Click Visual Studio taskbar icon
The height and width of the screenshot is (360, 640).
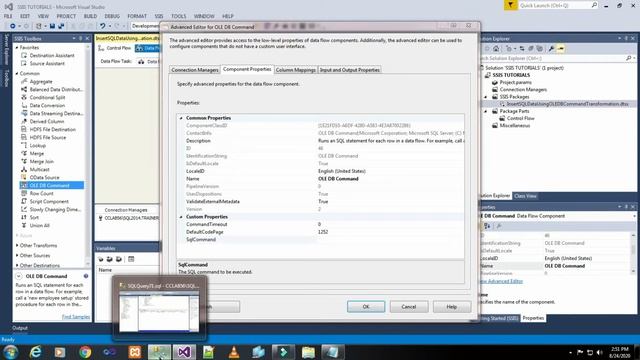pyautogui.click(x=184, y=352)
